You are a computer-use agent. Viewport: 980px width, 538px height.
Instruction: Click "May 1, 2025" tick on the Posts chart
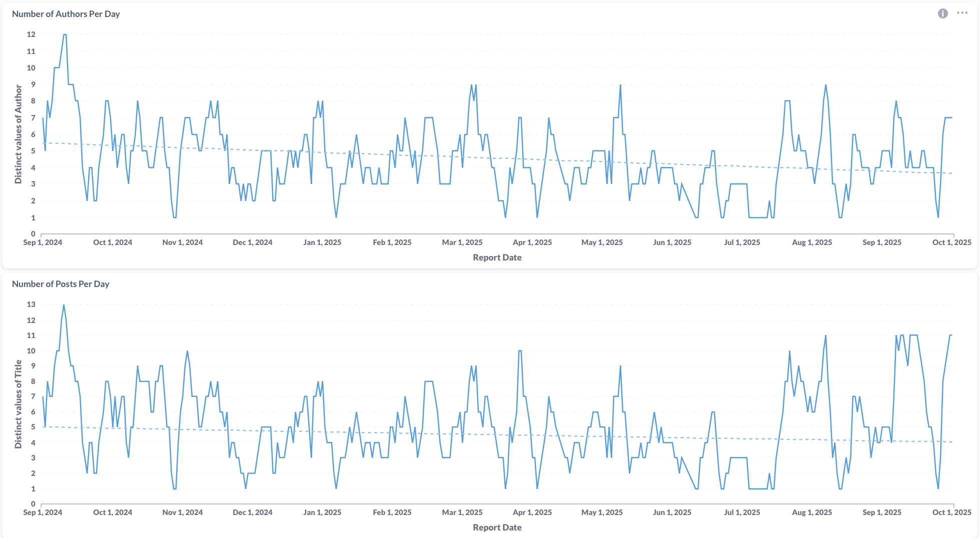pos(602,512)
